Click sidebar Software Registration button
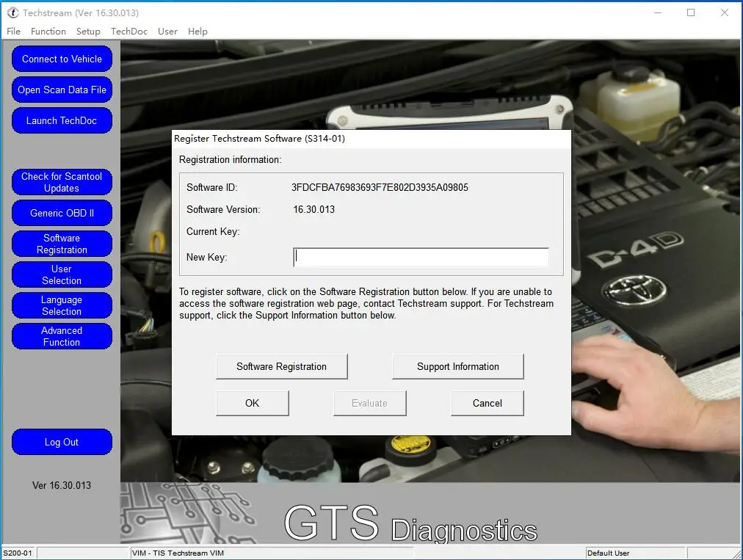Screen dimensions: 743x560 coord(62,244)
